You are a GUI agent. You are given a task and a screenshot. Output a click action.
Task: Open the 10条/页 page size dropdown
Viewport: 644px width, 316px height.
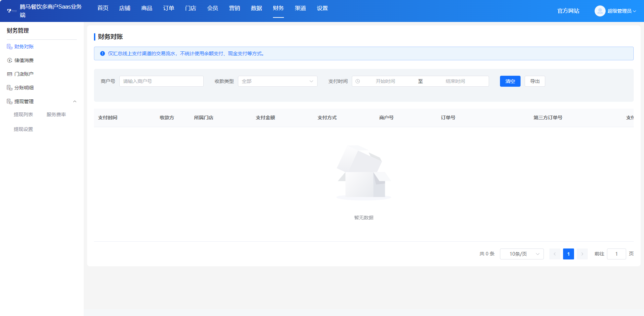click(521, 254)
